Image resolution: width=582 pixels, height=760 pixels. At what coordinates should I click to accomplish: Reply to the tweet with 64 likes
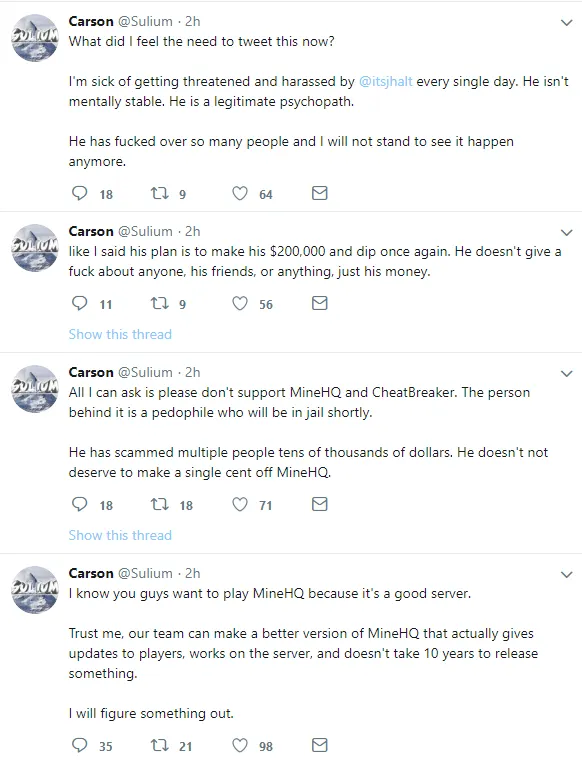[x=79, y=193]
